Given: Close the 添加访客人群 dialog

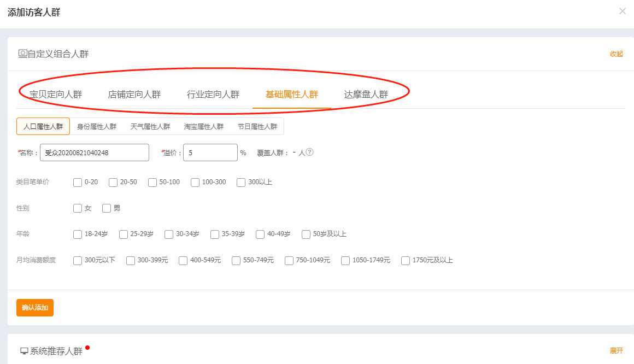Looking at the screenshot, I should point(623,11).
